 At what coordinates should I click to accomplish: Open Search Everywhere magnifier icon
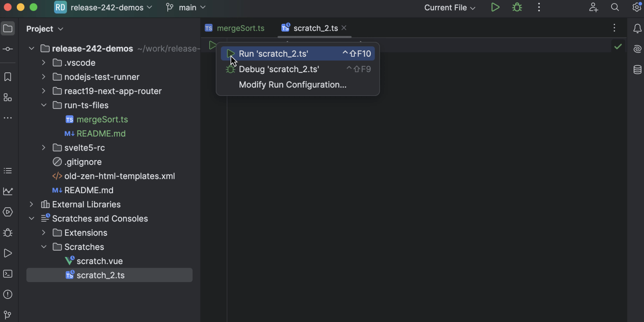pos(615,7)
